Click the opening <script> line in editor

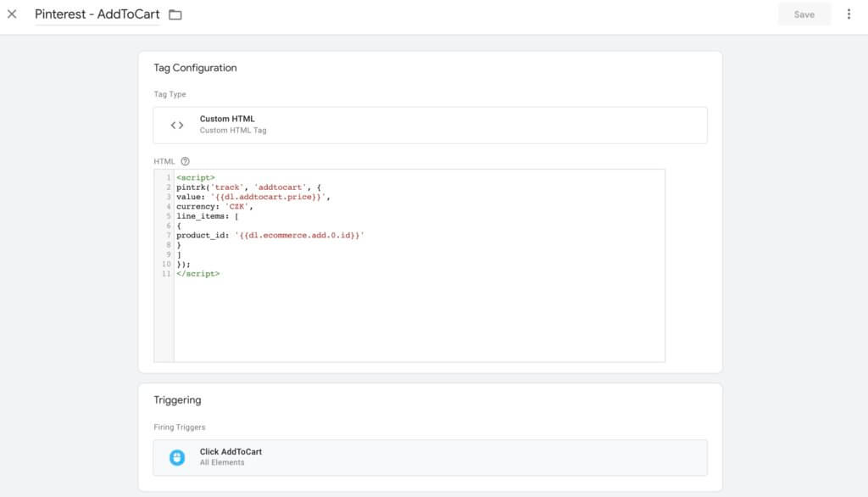pos(196,177)
